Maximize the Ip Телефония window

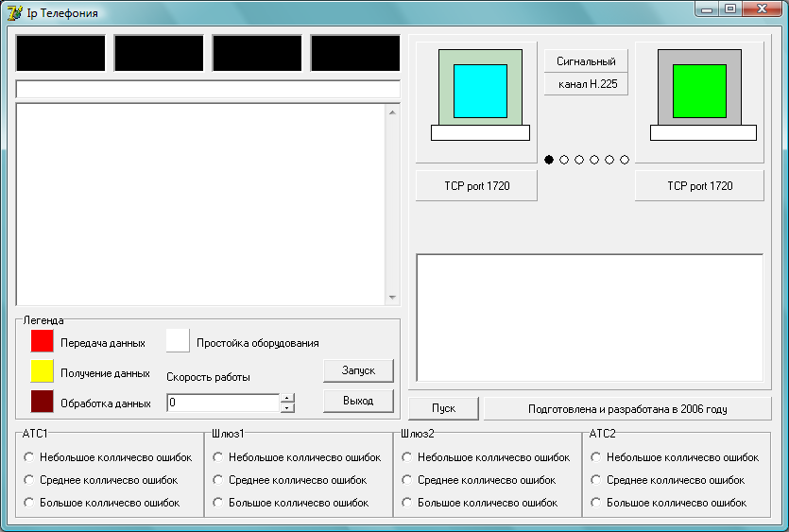click(730, 9)
